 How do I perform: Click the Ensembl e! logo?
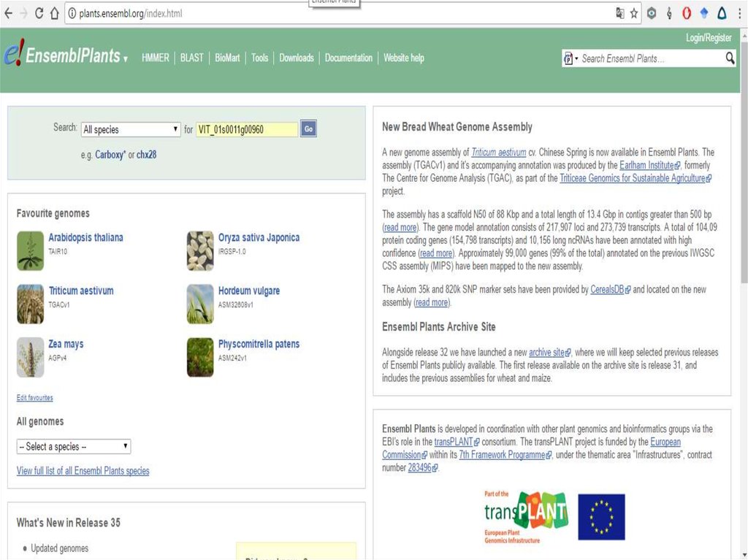pyautogui.click(x=13, y=56)
